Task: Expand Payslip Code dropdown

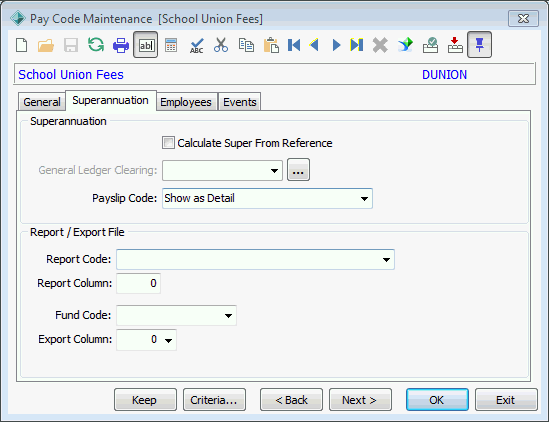Action: click(364, 199)
